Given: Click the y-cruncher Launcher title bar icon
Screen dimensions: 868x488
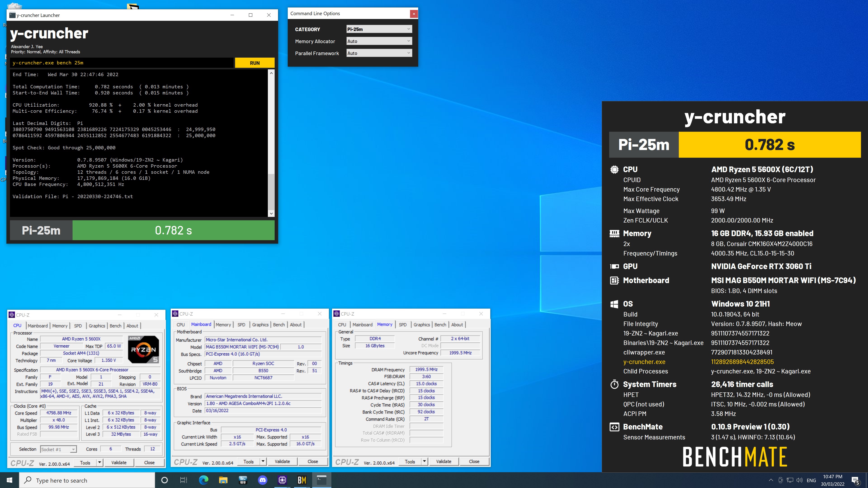Looking at the screenshot, I should coord(12,15).
